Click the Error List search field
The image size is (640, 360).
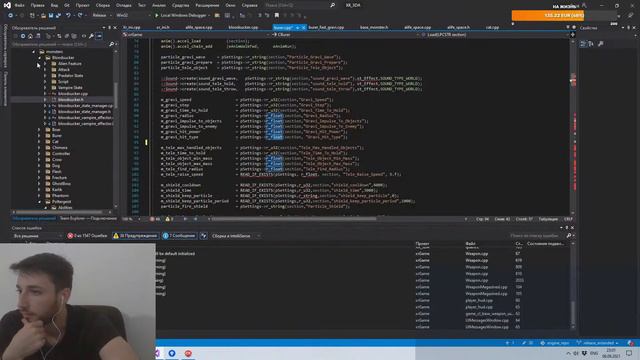click(x=537, y=236)
